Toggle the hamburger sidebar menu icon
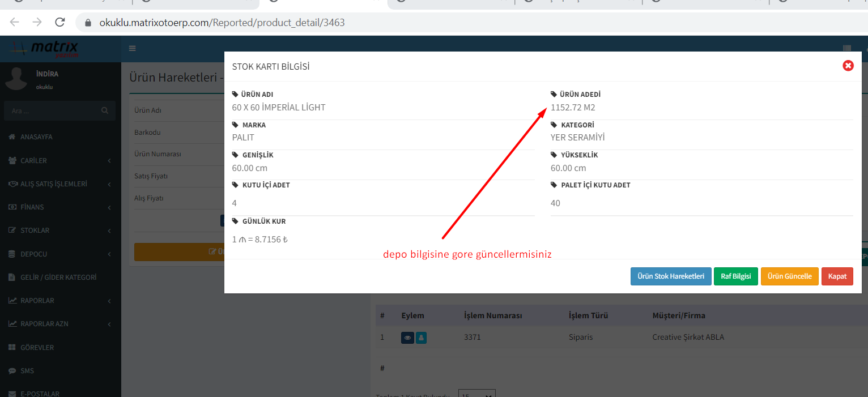The image size is (868, 397). (133, 49)
